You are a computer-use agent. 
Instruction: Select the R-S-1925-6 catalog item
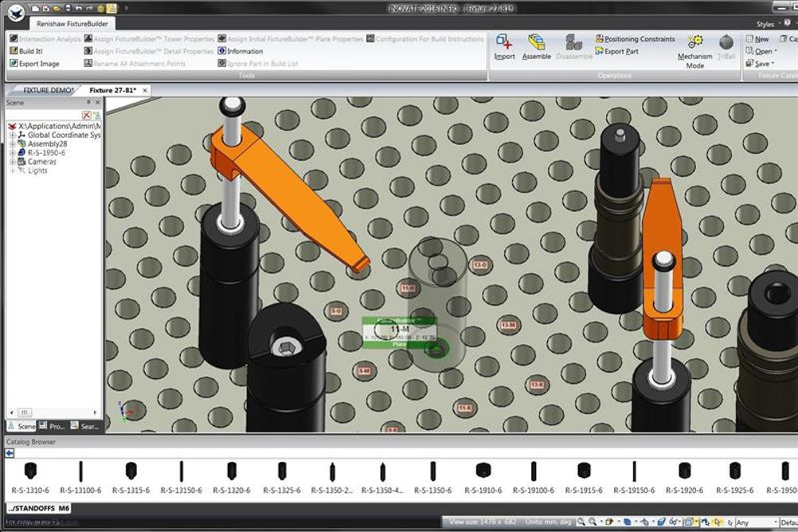point(734,478)
